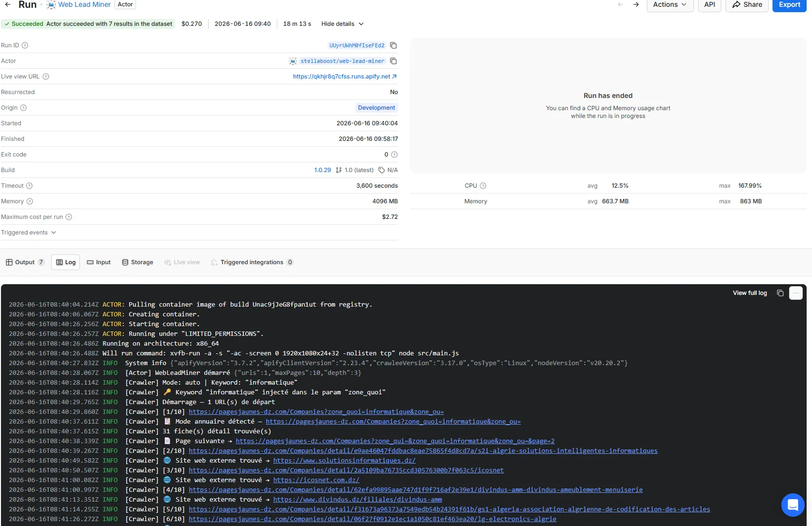This screenshot has width=812, height=526.
Task: Go to next run arrow
Action: click(x=636, y=4)
